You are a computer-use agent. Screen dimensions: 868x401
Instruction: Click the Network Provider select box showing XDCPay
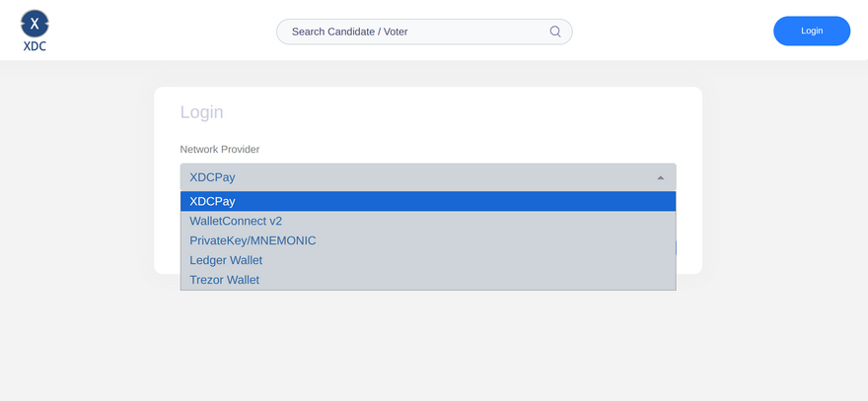[x=414, y=177]
